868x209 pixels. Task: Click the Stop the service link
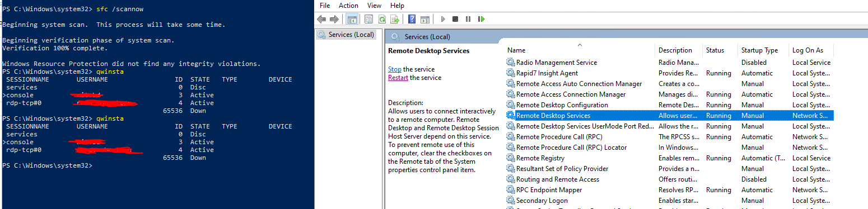tap(395, 69)
